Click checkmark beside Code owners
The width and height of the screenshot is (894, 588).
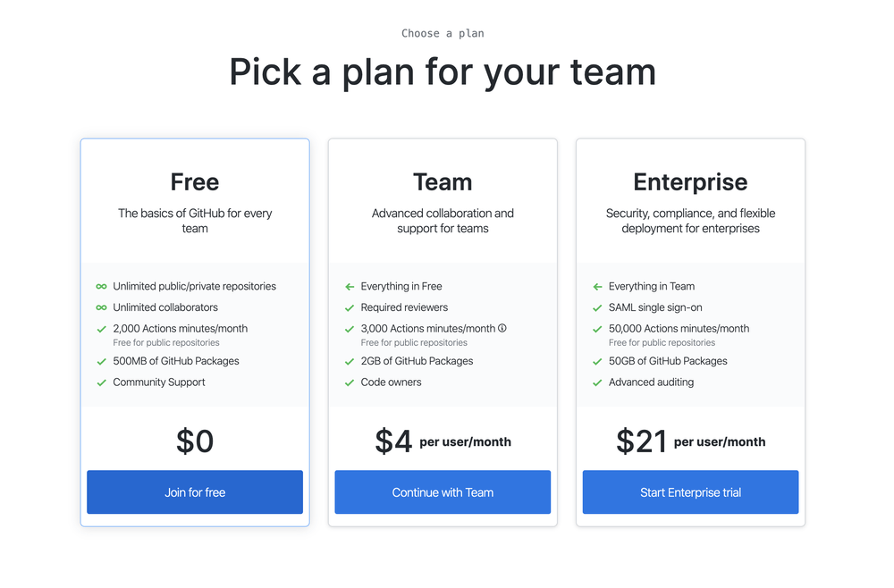[x=350, y=382]
